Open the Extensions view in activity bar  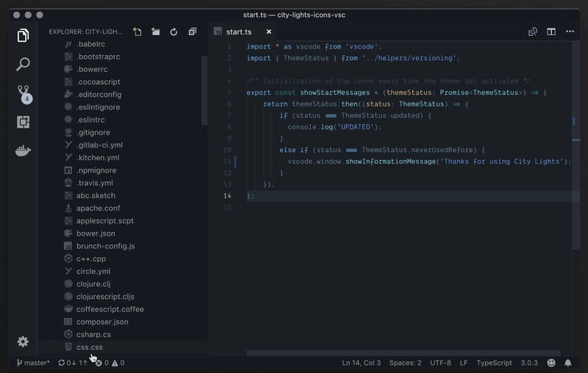(x=23, y=122)
